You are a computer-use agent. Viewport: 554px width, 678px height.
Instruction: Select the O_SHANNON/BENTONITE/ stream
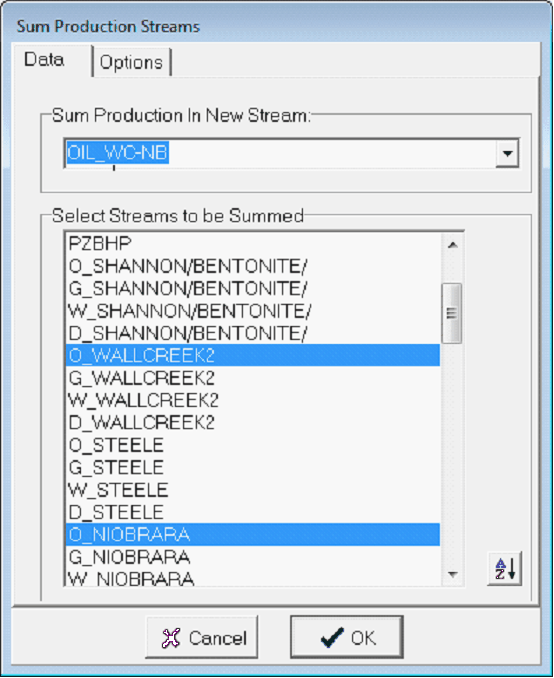point(253,266)
